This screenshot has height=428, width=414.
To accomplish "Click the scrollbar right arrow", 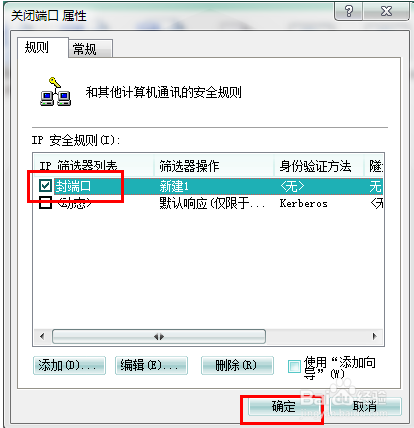I will 375,337.
